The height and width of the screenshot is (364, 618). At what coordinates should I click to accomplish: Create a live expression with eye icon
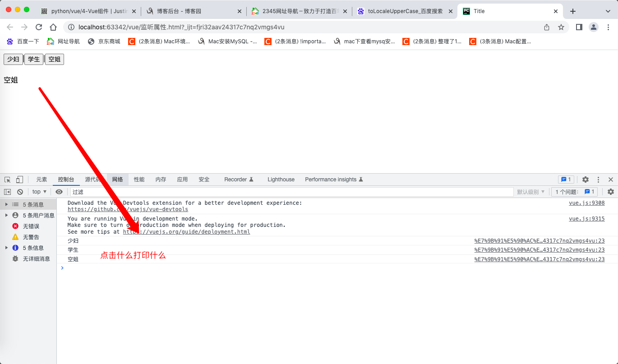click(59, 192)
